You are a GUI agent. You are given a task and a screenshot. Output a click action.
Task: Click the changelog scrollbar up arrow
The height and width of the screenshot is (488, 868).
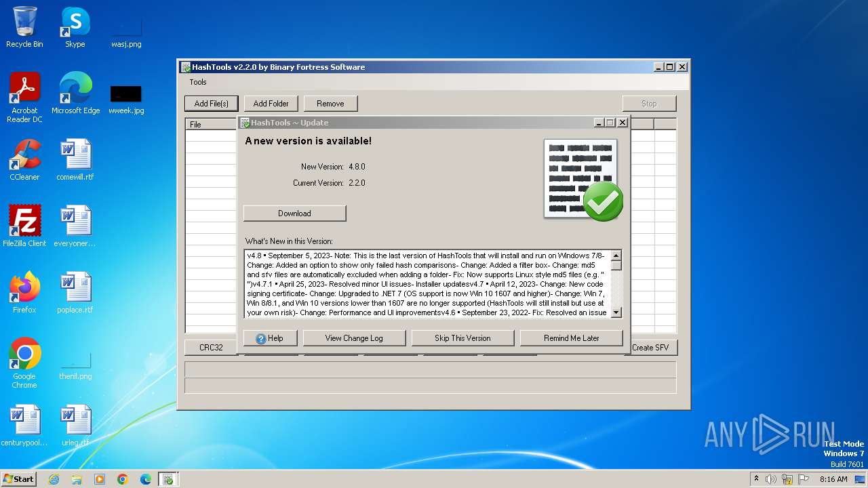click(616, 256)
